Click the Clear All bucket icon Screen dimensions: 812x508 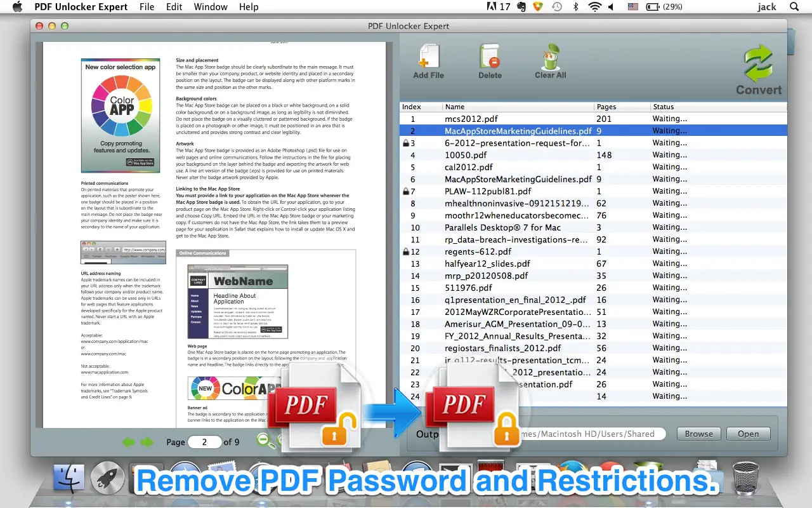[x=550, y=56]
